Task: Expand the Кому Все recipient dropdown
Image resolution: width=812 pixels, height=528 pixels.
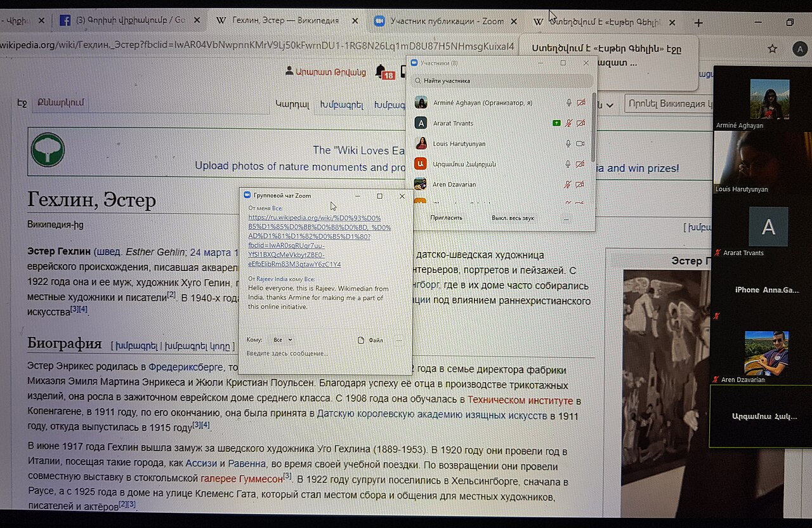Action: point(282,340)
